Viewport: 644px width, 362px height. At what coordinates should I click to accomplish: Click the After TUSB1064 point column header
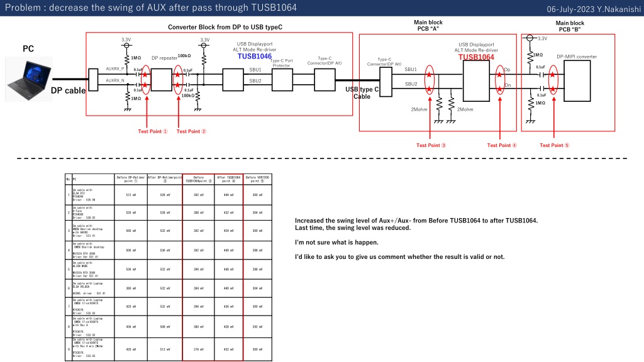click(x=229, y=179)
